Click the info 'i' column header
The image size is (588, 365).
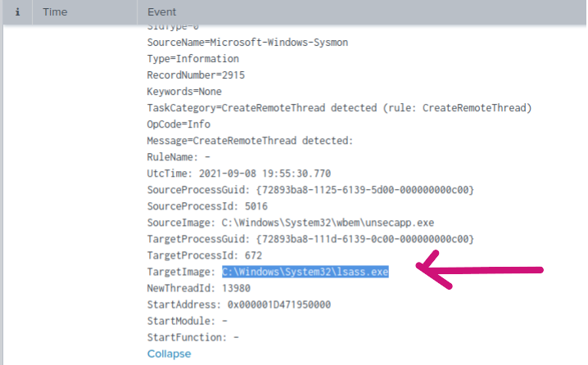(x=17, y=13)
